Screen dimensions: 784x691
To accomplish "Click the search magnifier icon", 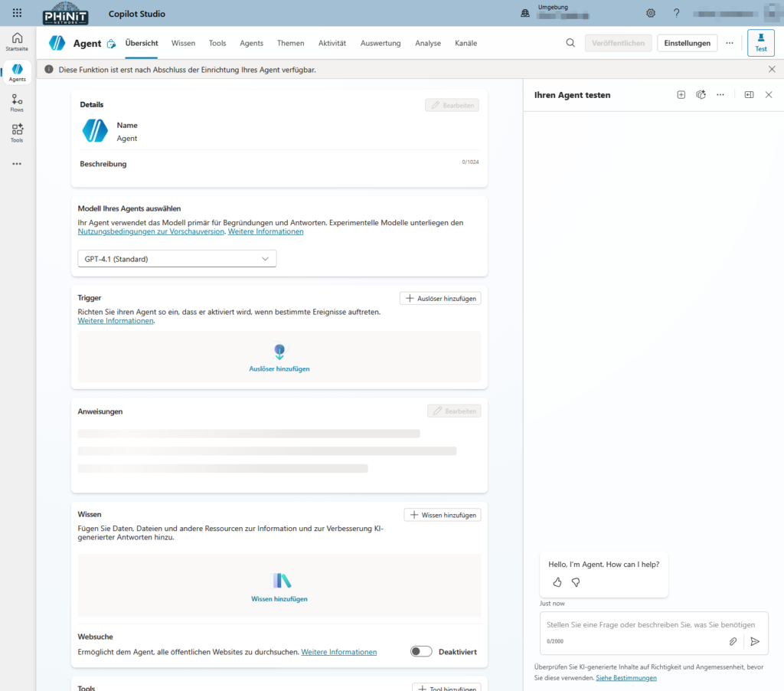I will (570, 43).
